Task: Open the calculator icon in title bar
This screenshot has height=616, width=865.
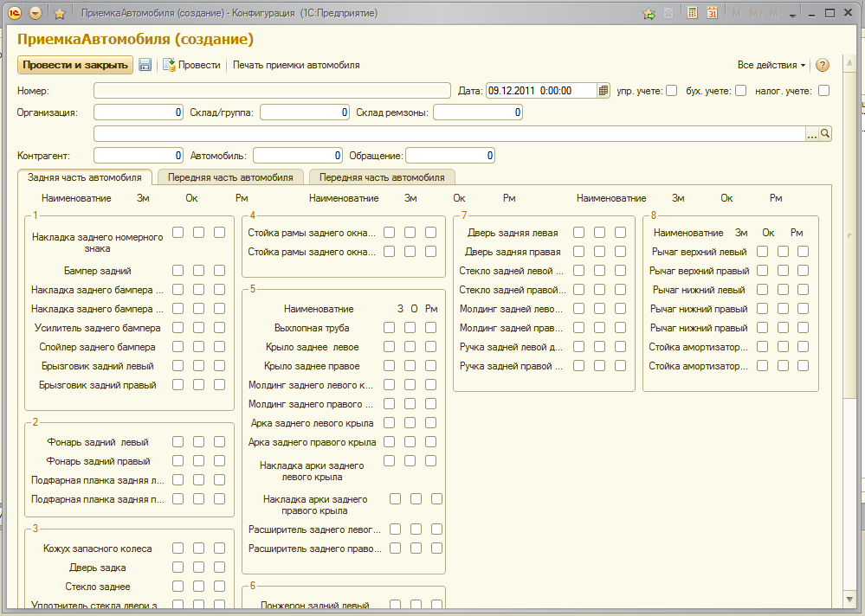Action: coord(693,13)
